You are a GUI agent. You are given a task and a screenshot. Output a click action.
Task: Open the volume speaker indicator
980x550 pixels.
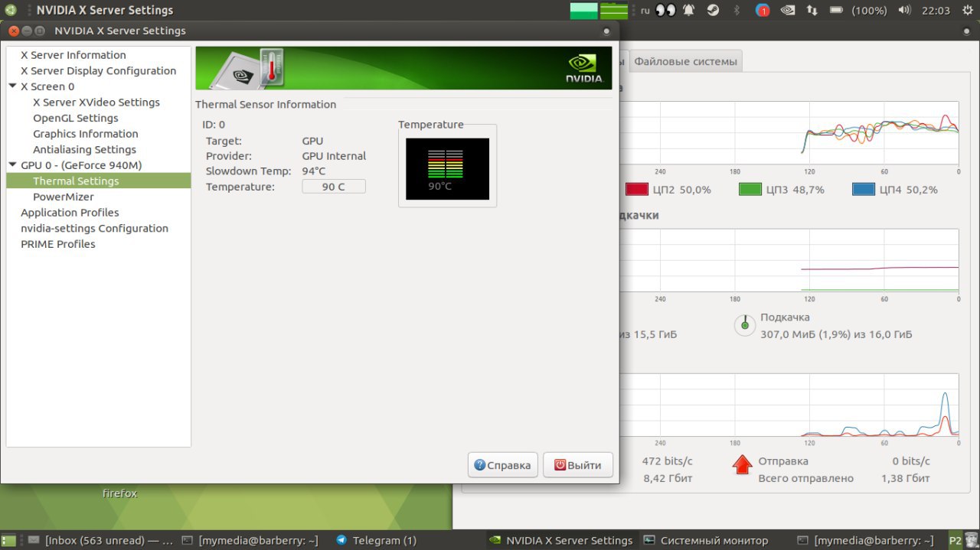click(x=904, y=11)
